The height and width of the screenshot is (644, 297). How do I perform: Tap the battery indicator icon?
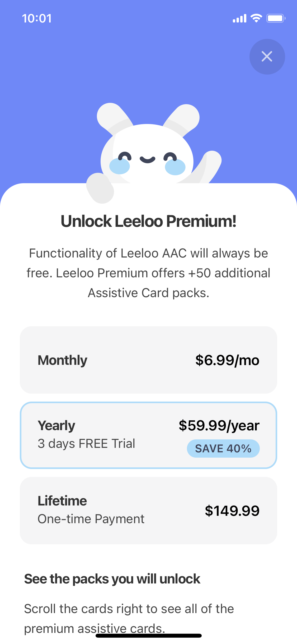[276, 18]
